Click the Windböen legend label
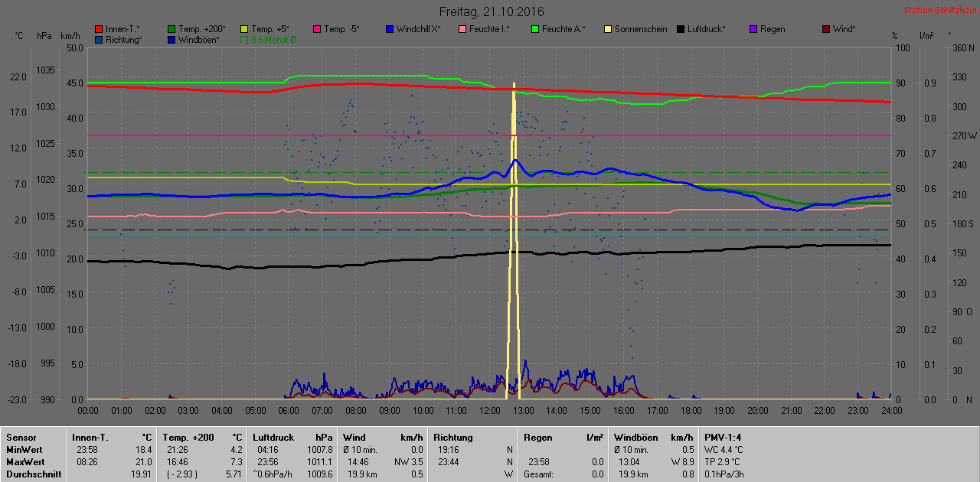Viewport: 980px width, 482px height. pos(198,39)
